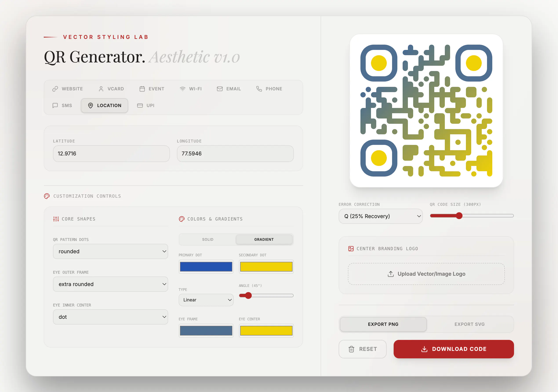
Task: Choose the Solid color mode
Action: tap(207, 239)
